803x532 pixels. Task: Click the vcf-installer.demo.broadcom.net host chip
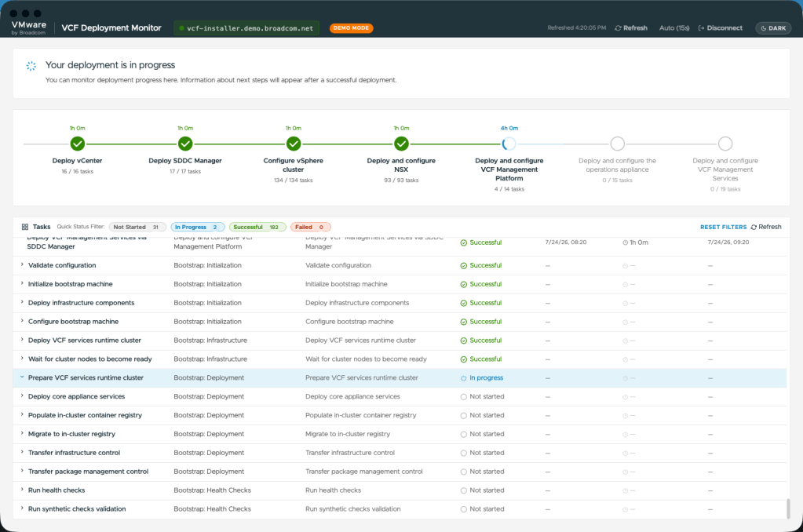pyautogui.click(x=246, y=28)
